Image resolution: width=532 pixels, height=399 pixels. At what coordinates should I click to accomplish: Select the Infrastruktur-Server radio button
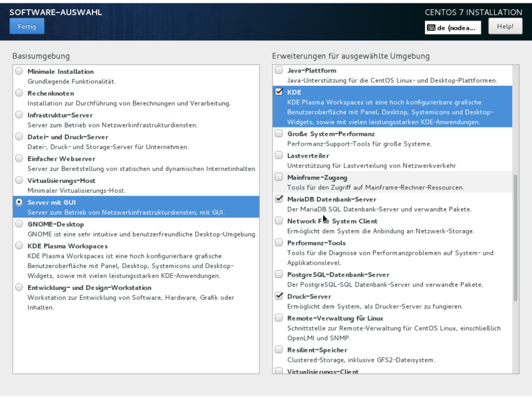pyautogui.click(x=19, y=114)
